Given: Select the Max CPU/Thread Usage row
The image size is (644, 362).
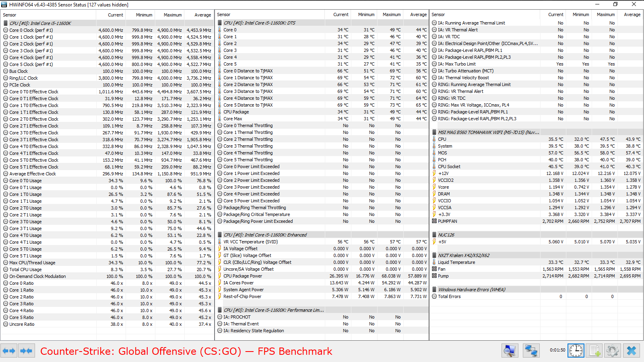Looking at the screenshot, I should [107, 263].
